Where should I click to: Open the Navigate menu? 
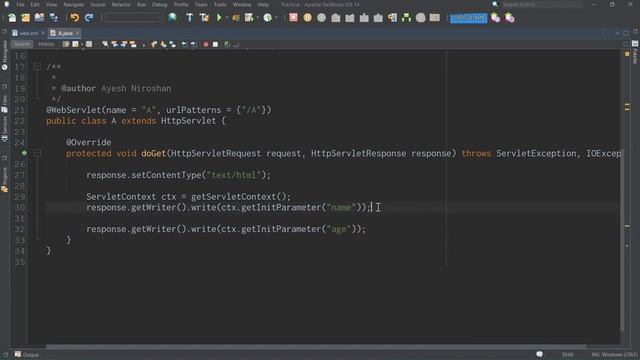(73, 4)
